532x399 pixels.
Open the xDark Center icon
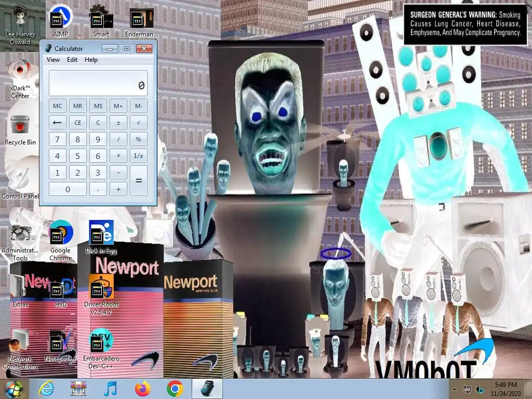(x=20, y=79)
